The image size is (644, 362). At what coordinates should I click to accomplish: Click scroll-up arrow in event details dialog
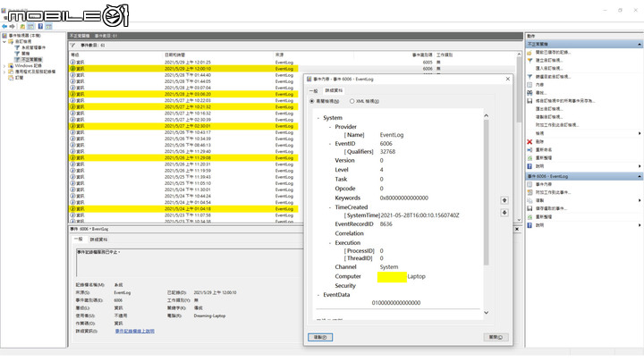click(487, 115)
